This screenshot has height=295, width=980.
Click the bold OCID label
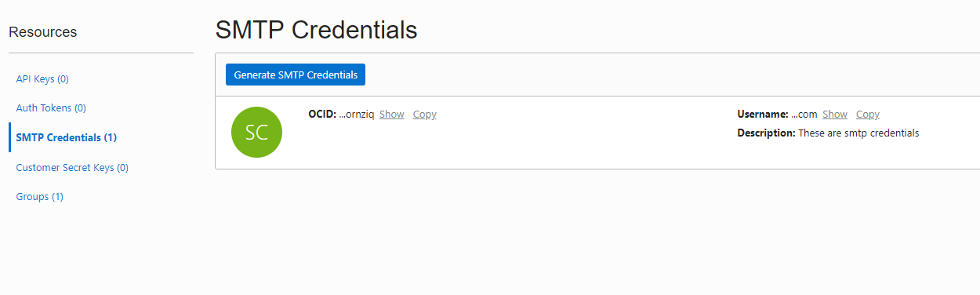pos(322,115)
